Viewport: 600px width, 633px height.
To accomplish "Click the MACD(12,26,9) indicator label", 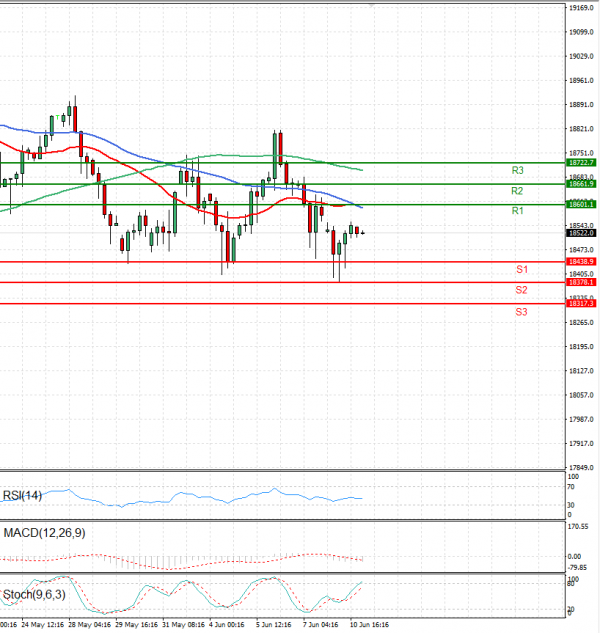I will coord(44,533).
